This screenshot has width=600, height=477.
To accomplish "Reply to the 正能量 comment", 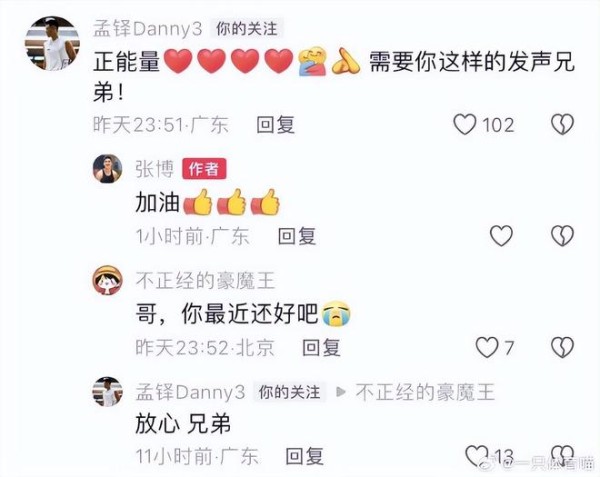I will point(276,125).
